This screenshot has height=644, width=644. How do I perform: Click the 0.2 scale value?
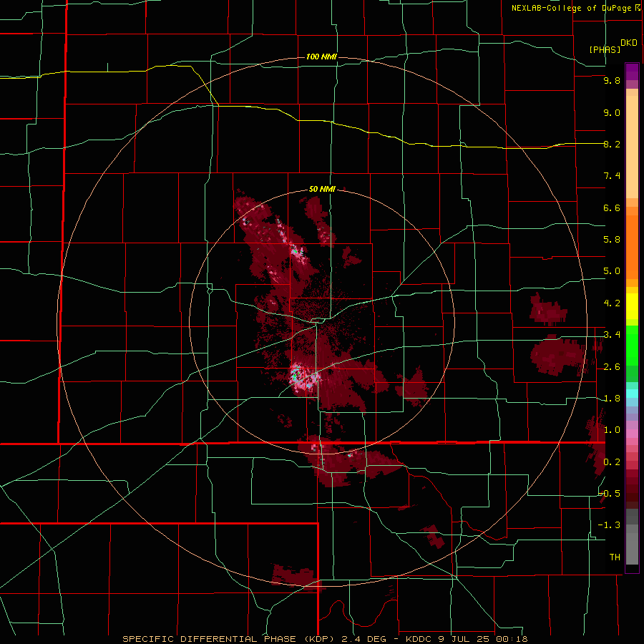pos(612,462)
